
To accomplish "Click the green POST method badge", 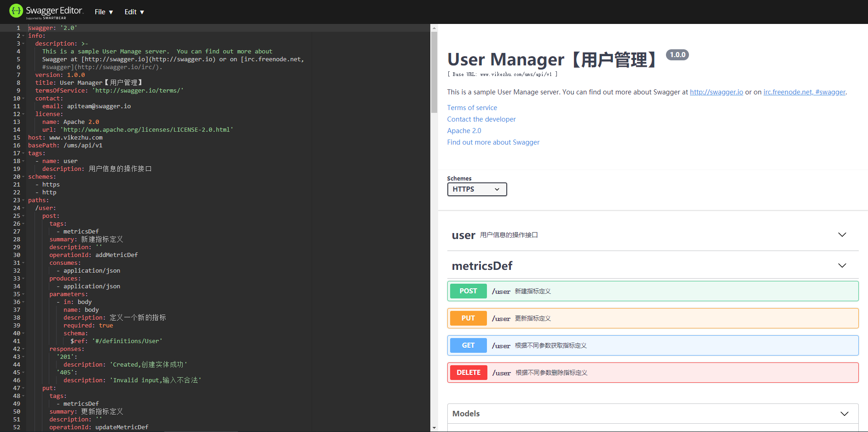I will pos(468,291).
